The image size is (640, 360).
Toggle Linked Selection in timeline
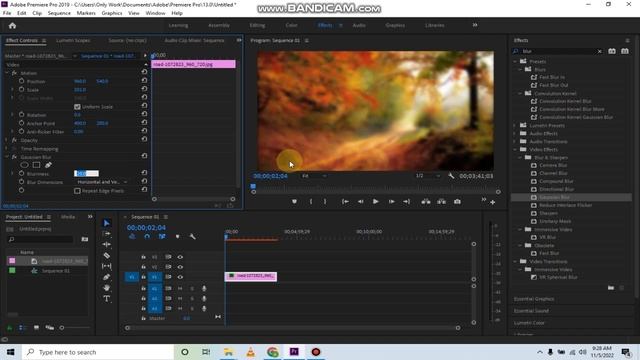tap(162, 236)
